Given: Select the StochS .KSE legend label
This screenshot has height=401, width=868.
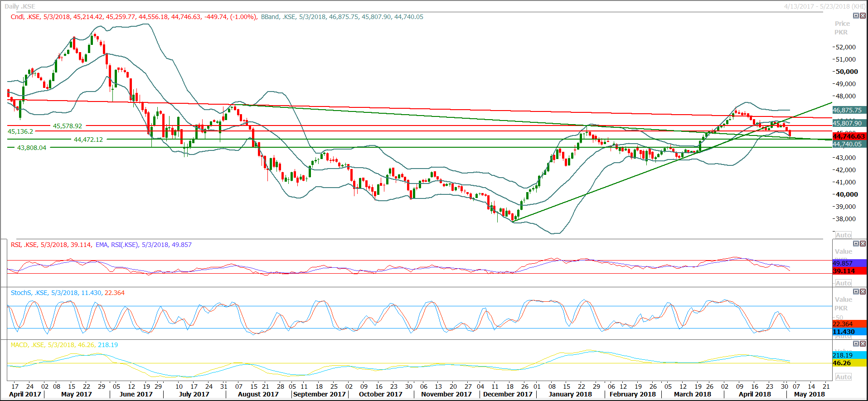Looking at the screenshot, I should [x=68, y=293].
